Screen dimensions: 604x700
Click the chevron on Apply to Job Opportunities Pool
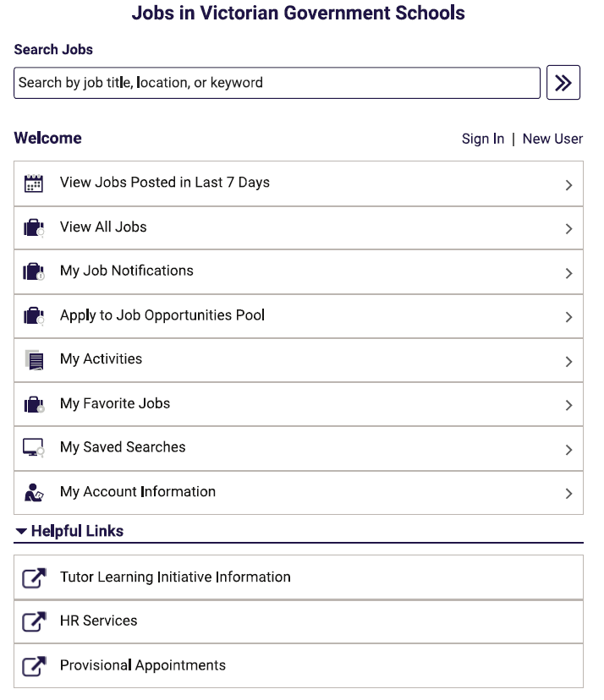(568, 317)
